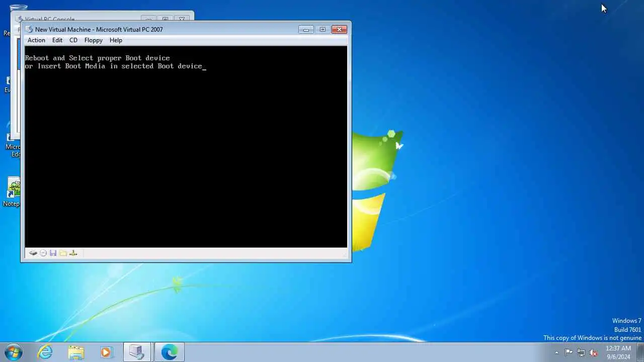Click the CD drive status icon

tap(43, 253)
